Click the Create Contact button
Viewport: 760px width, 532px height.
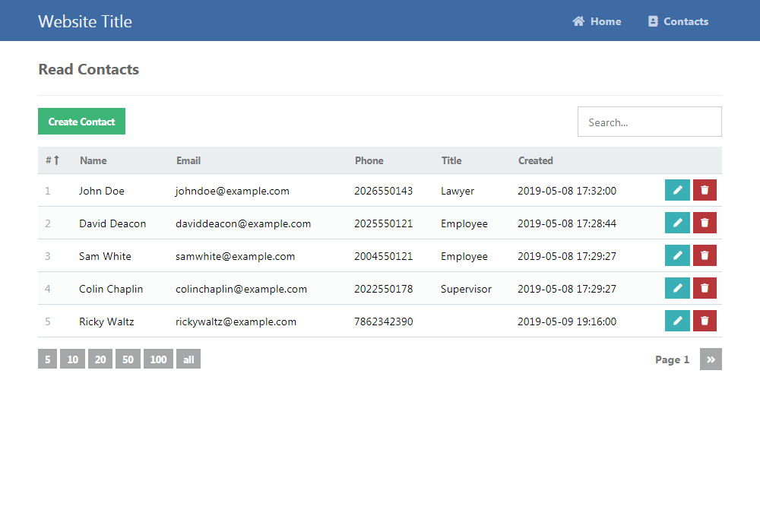click(81, 121)
